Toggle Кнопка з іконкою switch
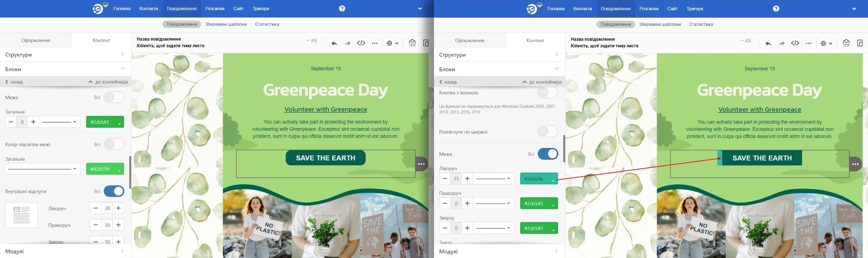 [x=548, y=92]
